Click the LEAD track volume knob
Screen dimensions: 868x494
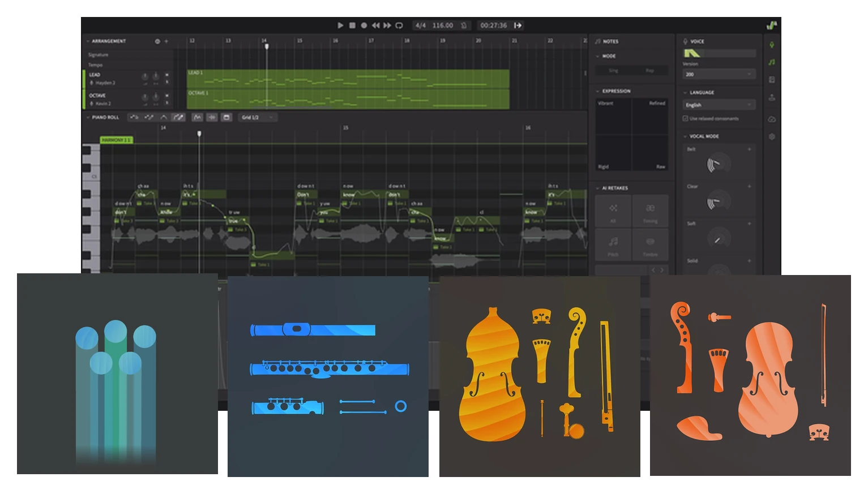click(x=145, y=76)
